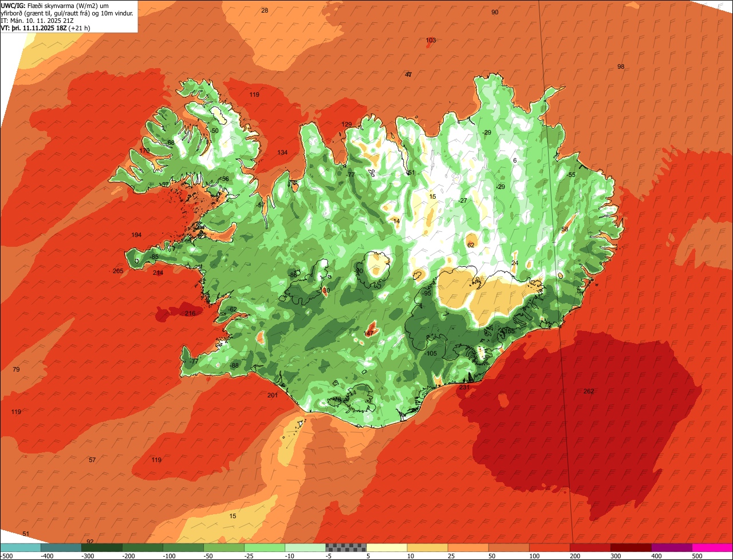Click the '58' value in the East Fjords

coord(565,230)
